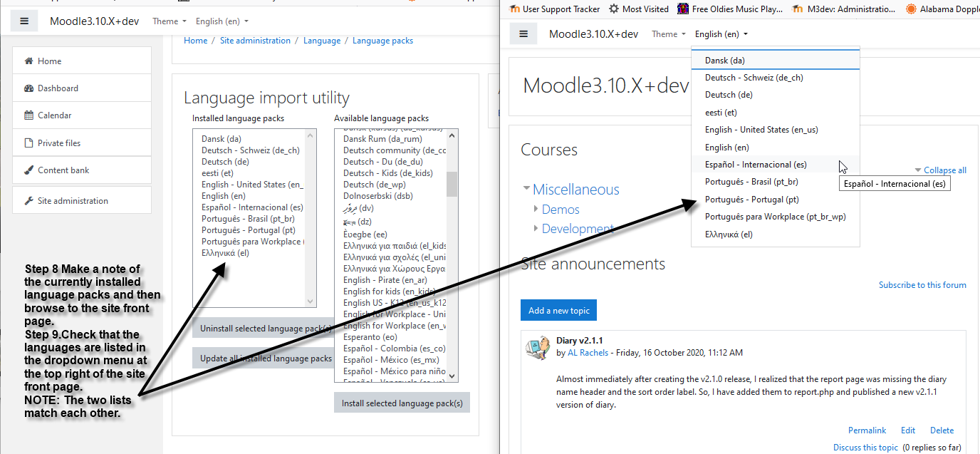Select Esperanto (eo) in available packs

tap(370, 337)
